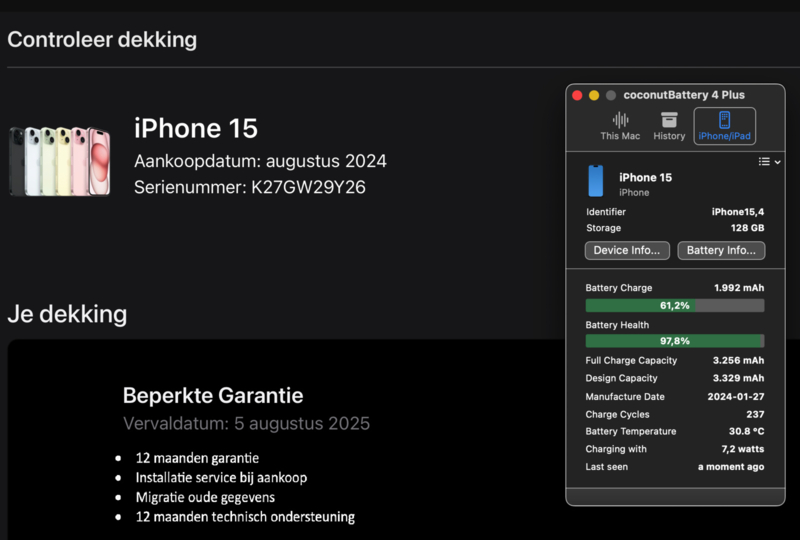Screen dimensions: 800x540
Task: Click the iPhone 15 device name in coconutBattery
Action: click(645, 178)
